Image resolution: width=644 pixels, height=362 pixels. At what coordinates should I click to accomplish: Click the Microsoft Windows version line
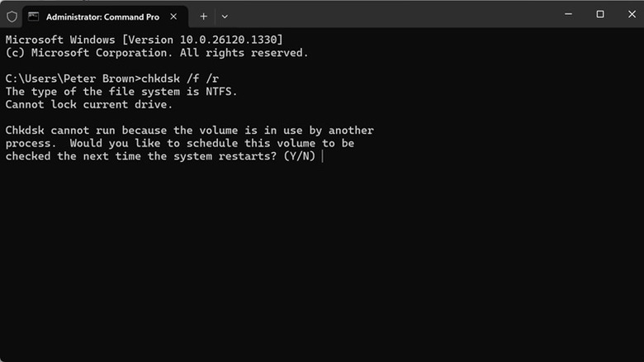144,40
